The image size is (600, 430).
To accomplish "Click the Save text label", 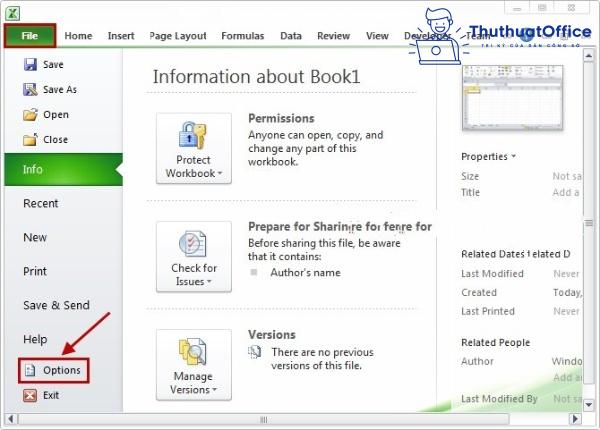I will point(53,64).
